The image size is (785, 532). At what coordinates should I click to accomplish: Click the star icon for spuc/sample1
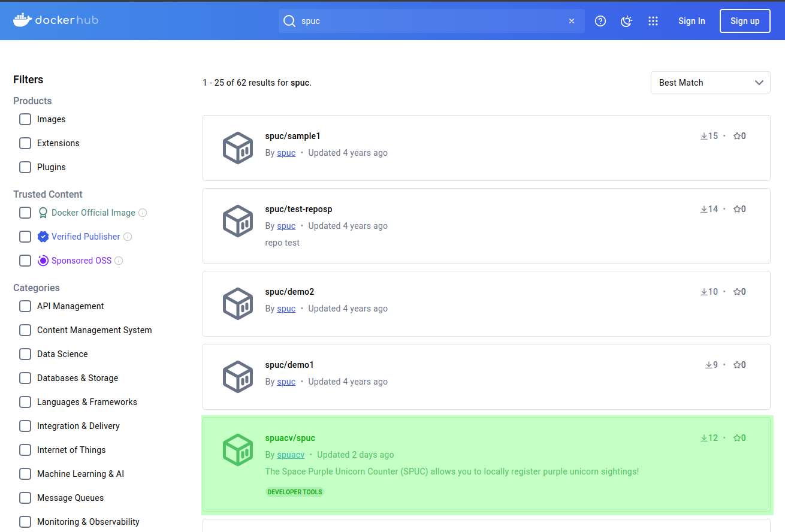pyautogui.click(x=737, y=136)
